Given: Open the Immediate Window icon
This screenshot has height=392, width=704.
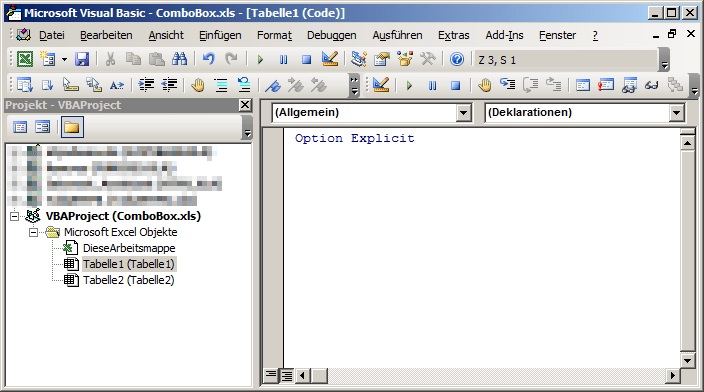Looking at the screenshot, I should [x=606, y=85].
